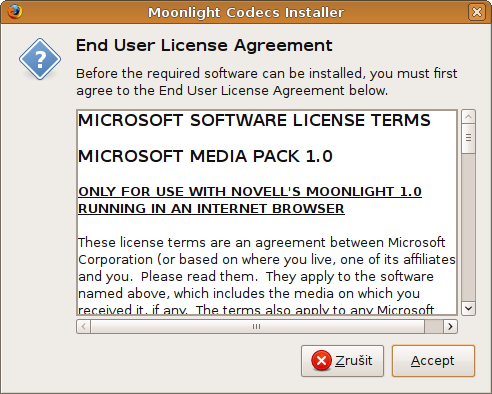Viewport: 492px width, 394px height.
Task: Click the vertical scrollbar up arrow
Action: pyautogui.click(x=468, y=117)
